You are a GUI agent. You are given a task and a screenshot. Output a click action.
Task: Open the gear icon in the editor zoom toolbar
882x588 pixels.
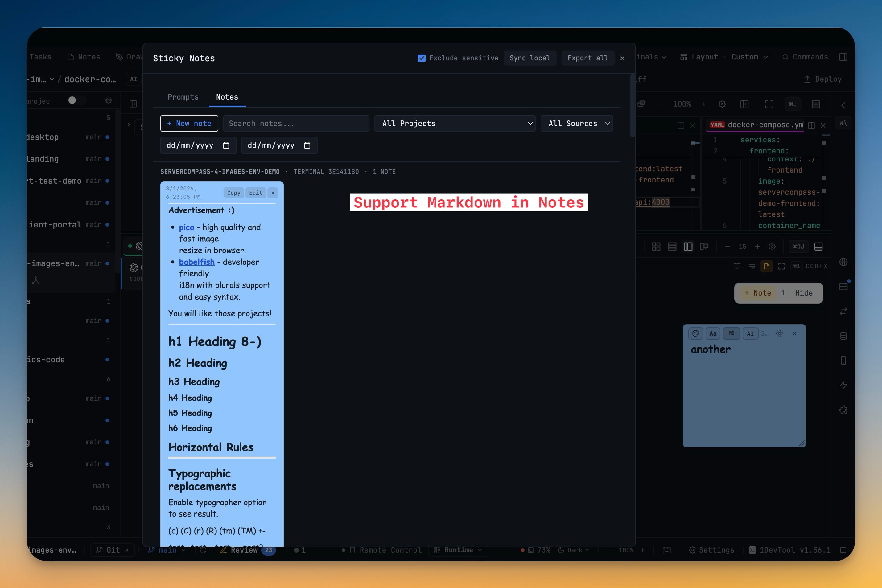pyautogui.click(x=722, y=104)
